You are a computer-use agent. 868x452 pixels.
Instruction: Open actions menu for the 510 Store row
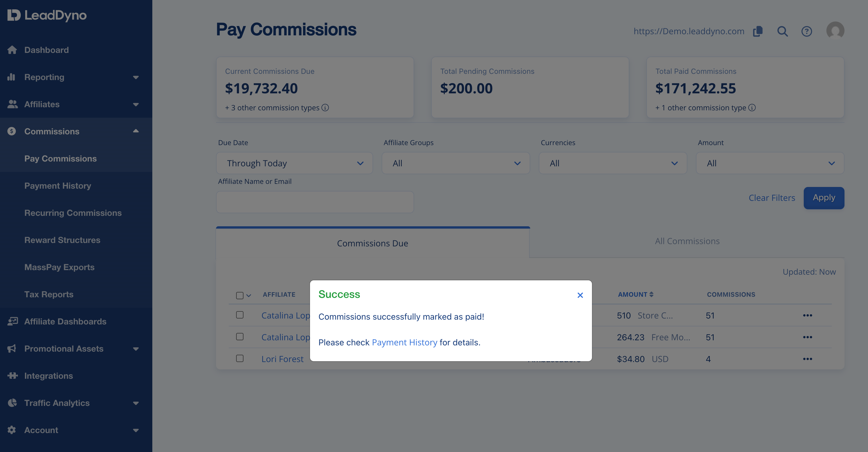click(808, 315)
